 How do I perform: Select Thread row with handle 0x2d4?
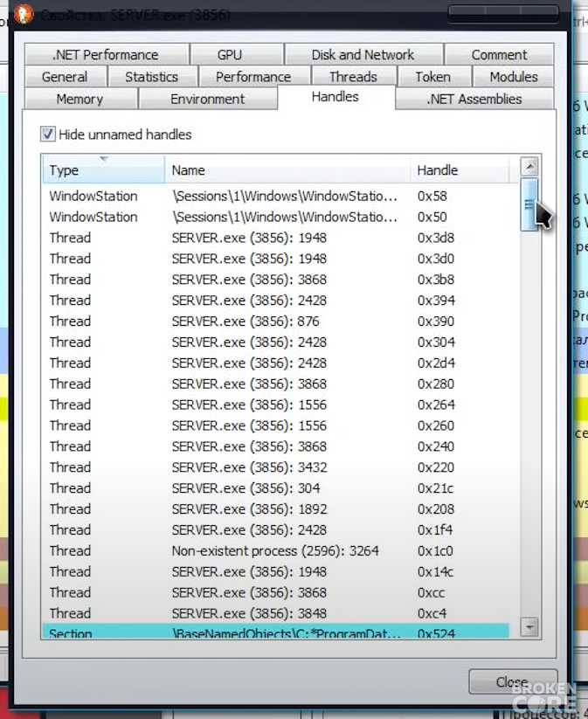point(276,363)
